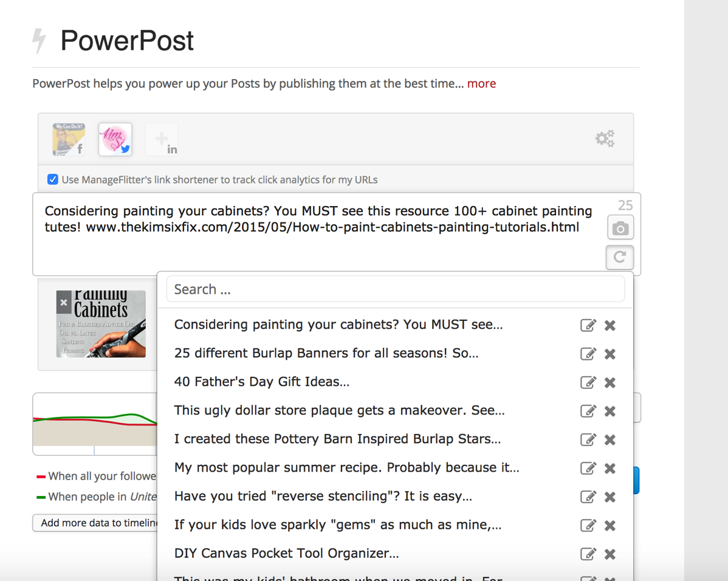Open PowerPost settings gears

pos(605,139)
